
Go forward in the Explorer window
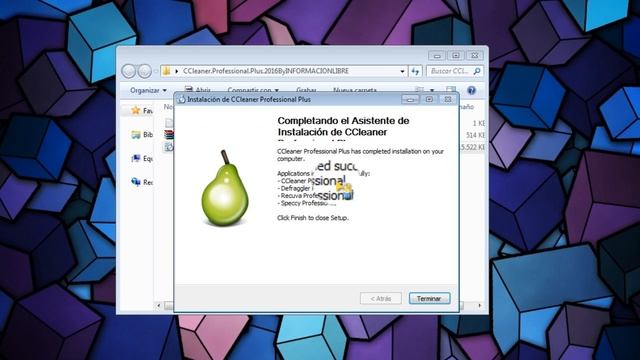tap(144, 71)
